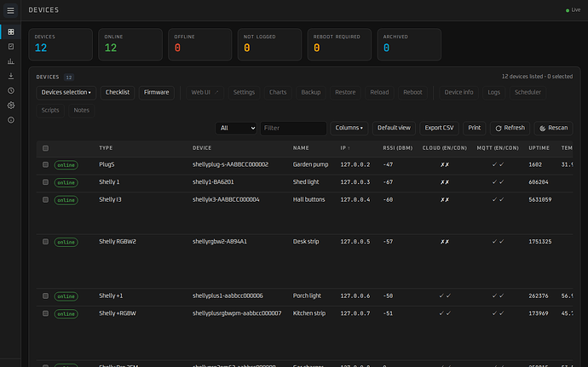
Task: Open the download sidebar icon
Action: [x=11, y=76]
